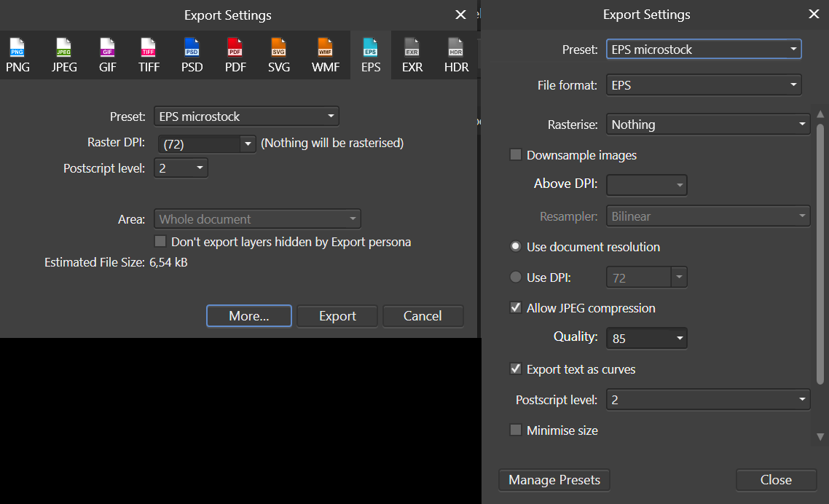
Task: Click the Manage Presets button
Action: (x=554, y=480)
